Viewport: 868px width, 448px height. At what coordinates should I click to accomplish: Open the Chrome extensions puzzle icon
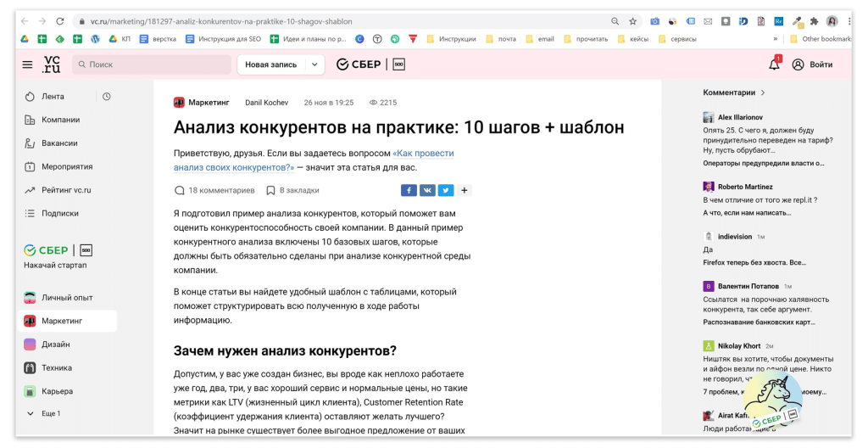[x=814, y=21]
